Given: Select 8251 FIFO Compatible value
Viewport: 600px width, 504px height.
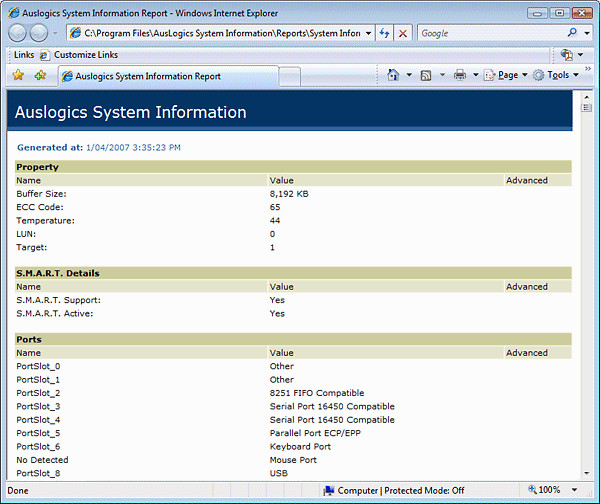Looking at the screenshot, I should pos(317,393).
